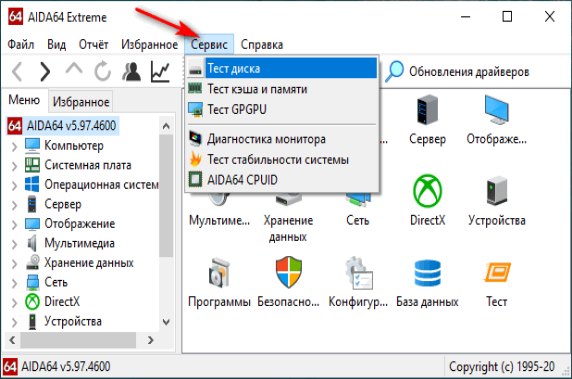
Task: Expand the DirectX tree node
Action: pos(14,302)
